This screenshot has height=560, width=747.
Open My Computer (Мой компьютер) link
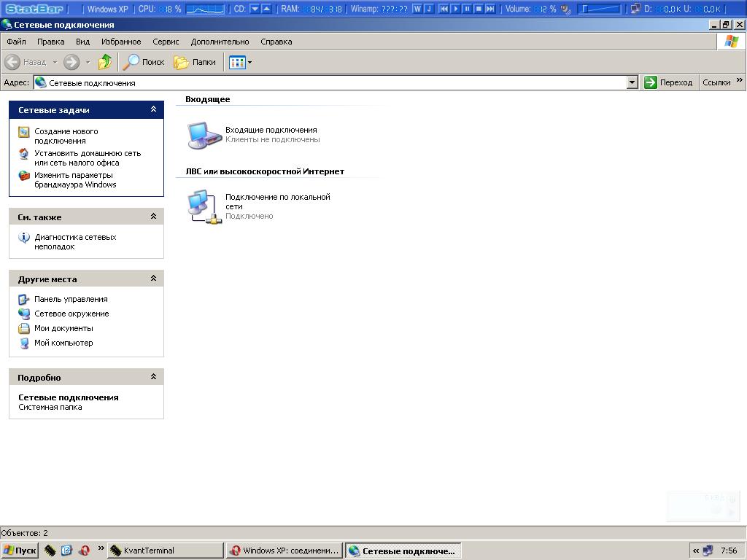click(63, 343)
